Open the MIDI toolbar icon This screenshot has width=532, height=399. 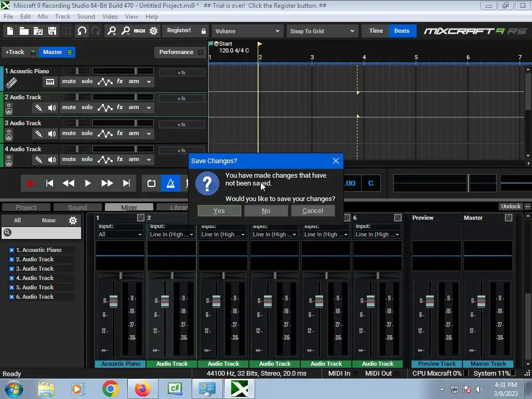pyautogui.click(x=139, y=31)
